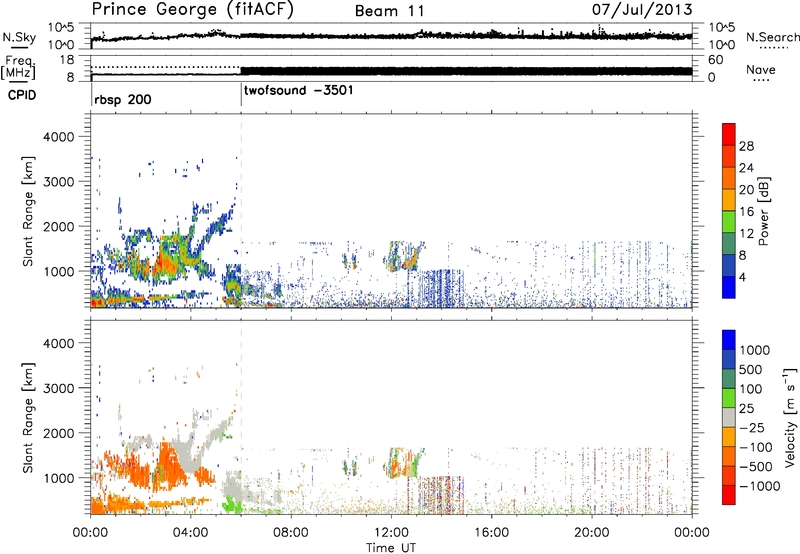Image resolution: width=800 pixels, height=554 pixels.
Task: Click the '08:00' time axis tick
Action: pyautogui.click(x=291, y=533)
